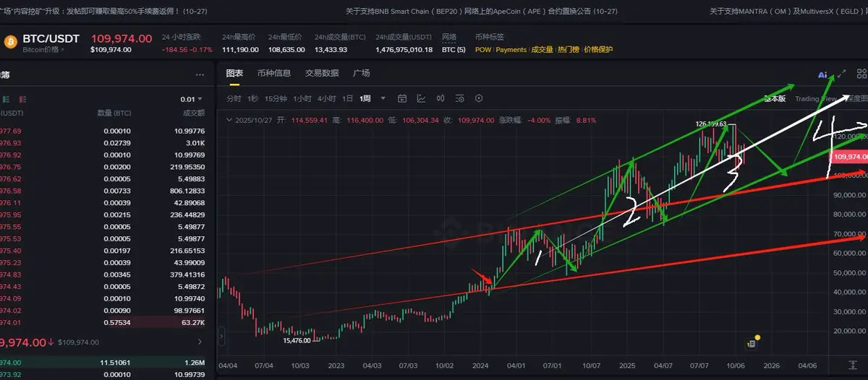Click the 成交量 coin tag
Viewport: 868px width, 380px height.
click(x=542, y=49)
